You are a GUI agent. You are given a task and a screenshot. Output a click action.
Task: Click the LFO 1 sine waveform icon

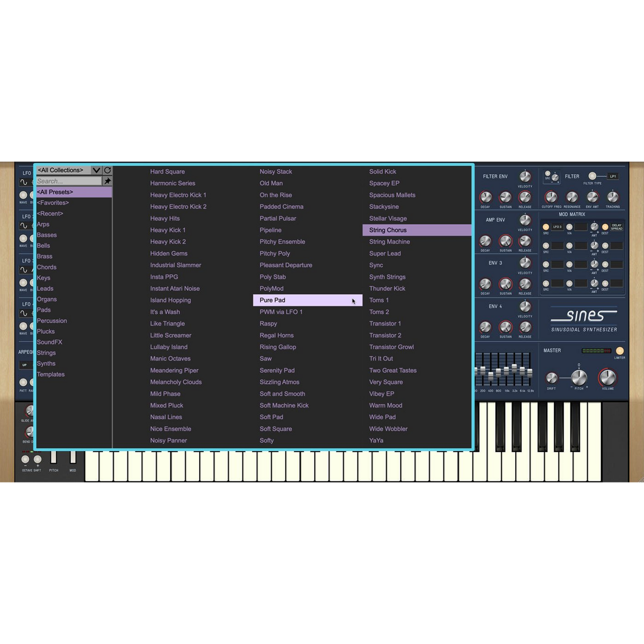pos(24,182)
